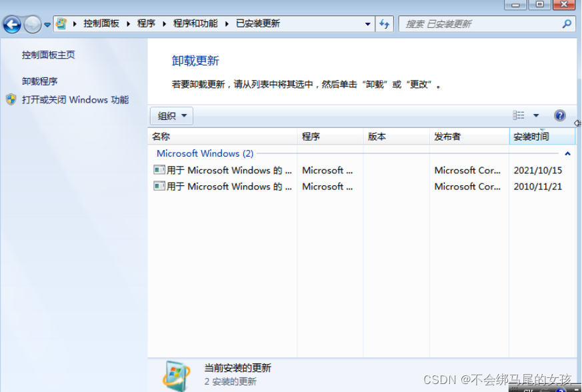Click the blue help question mark icon
The image size is (582, 392).
(560, 115)
